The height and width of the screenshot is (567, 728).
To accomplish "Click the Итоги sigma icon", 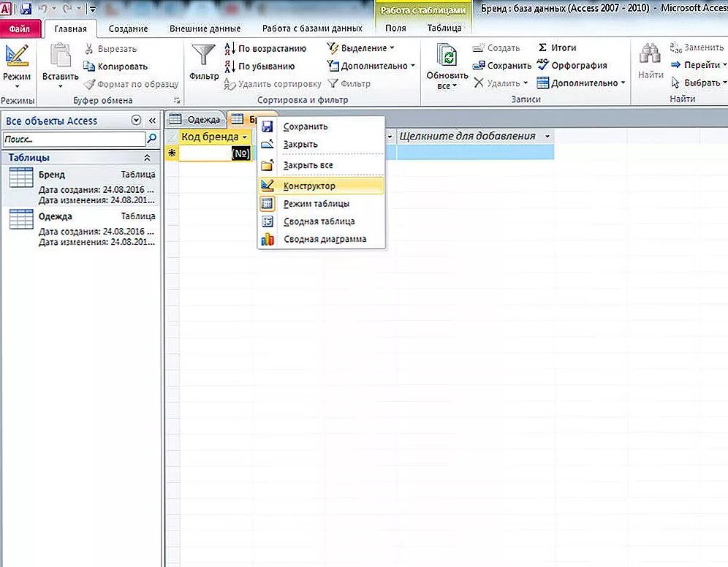I will tap(542, 47).
